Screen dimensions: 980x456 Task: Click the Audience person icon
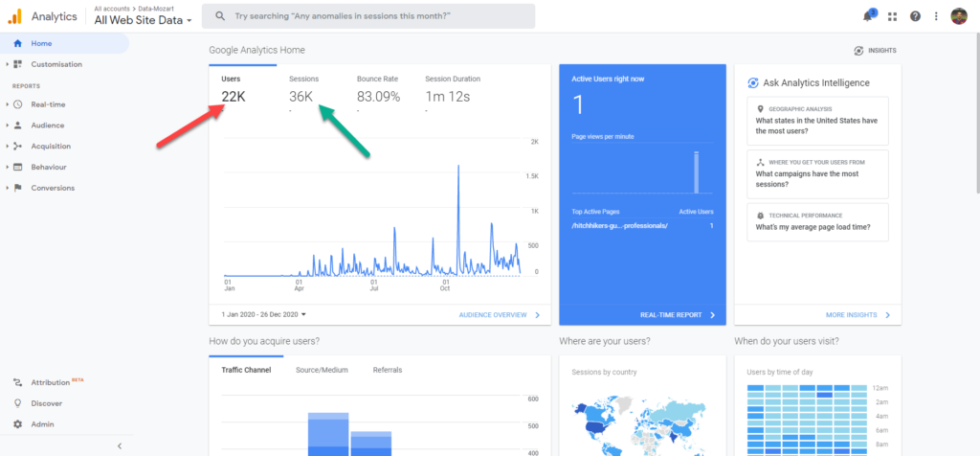tap(17, 125)
